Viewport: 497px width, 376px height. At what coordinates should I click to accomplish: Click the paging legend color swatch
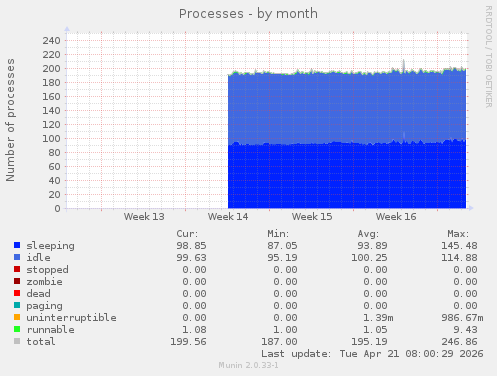17,305
